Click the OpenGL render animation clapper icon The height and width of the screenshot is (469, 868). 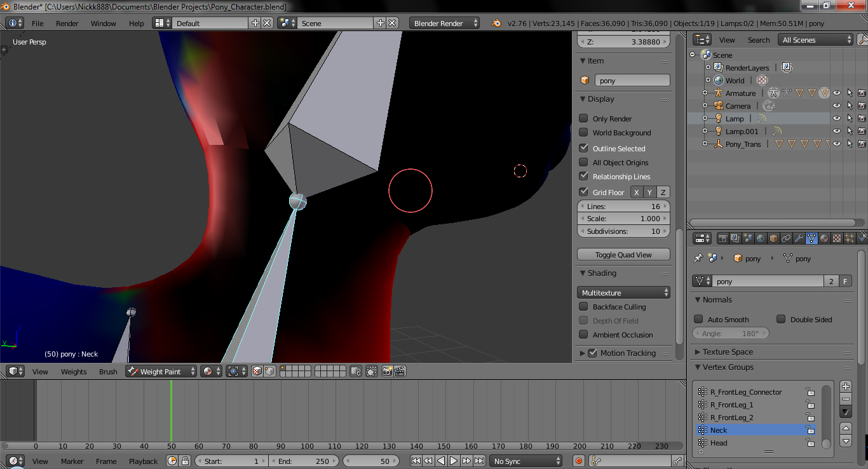point(400,371)
